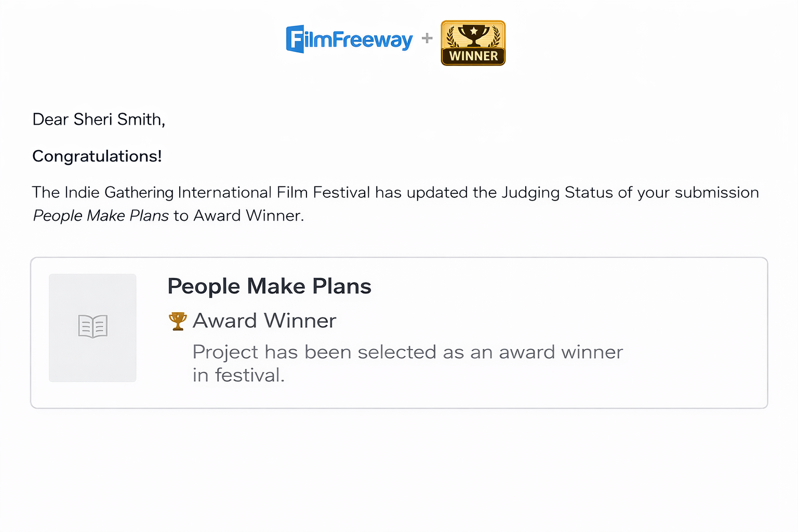Click the italic People Make Plans text
This screenshot has height=532, width=798.
(x=101, y=216)
